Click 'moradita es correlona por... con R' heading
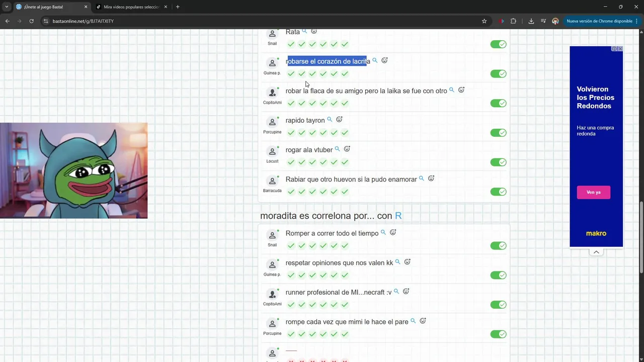Screen dimensions: 644x362 (x=331, y=216)
